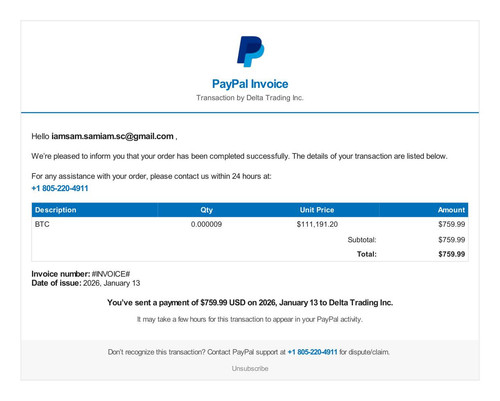Click the support phone number in the footer
Screen dimensions: 500x401
[312, 352]
